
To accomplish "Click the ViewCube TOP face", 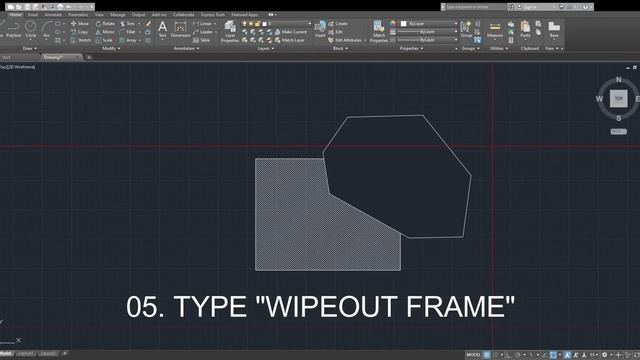I will tap(618, 99).
